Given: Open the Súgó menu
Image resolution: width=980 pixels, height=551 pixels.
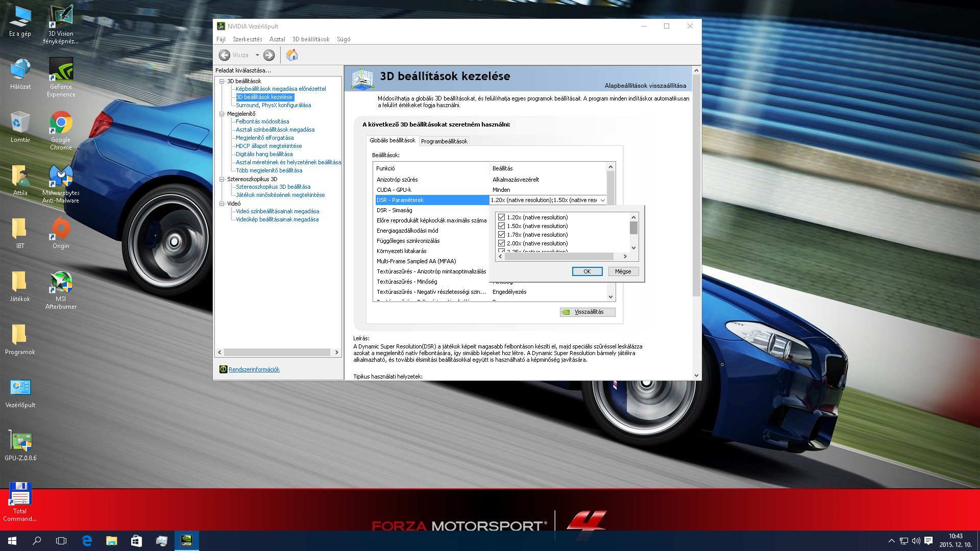Looking at the screenshot, I should tap(344, 39).
